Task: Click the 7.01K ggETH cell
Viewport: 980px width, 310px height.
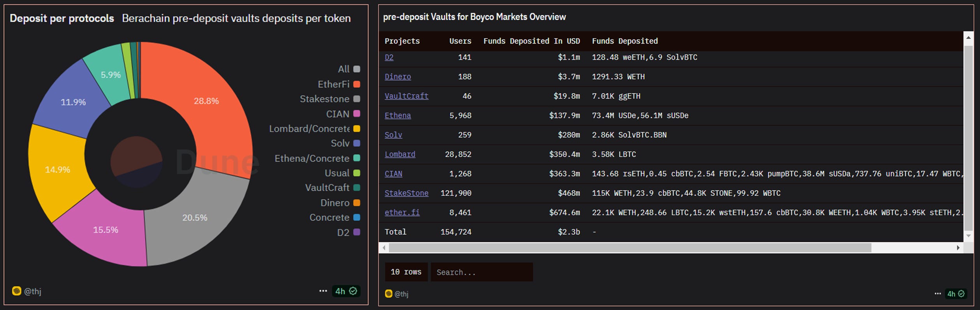Action: click(616, 96)
